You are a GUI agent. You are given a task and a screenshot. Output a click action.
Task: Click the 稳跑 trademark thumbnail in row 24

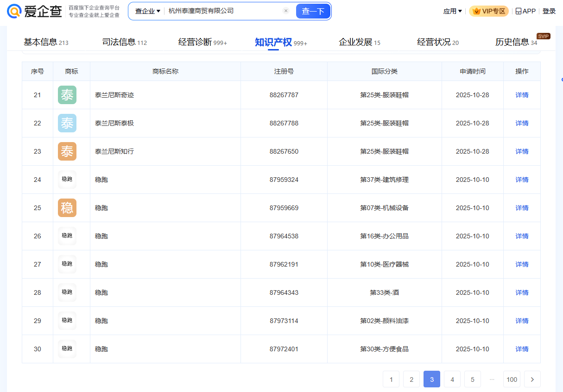pyautogui.click(x=67, y=180)
